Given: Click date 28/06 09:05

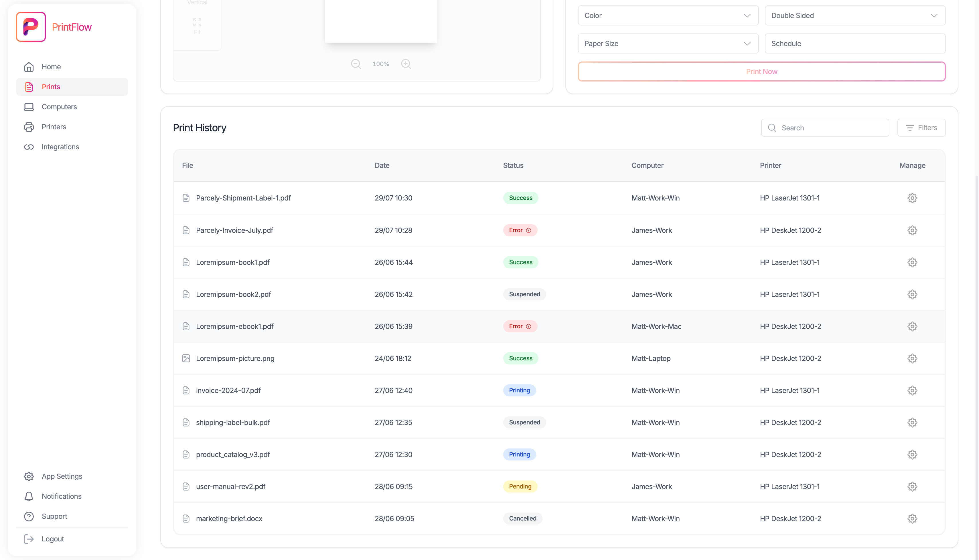Looking at the screenshot, I should pyautogui.click(x=394, y=519).
